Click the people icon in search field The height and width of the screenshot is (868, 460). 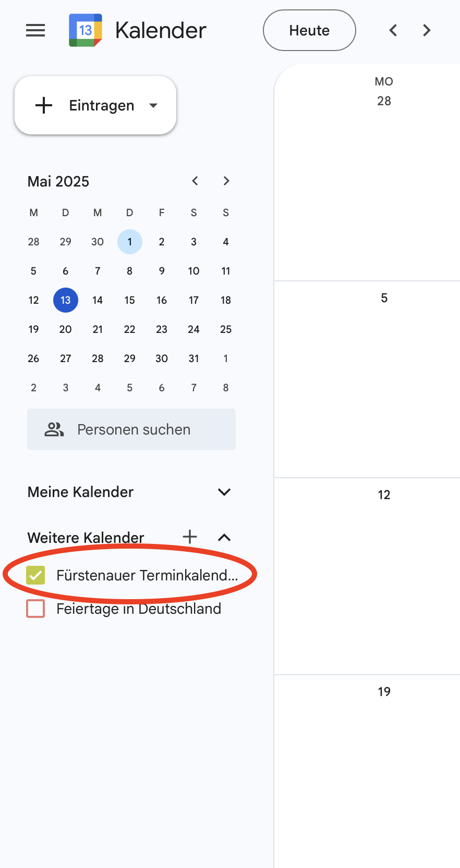click(x=54, y=429)
